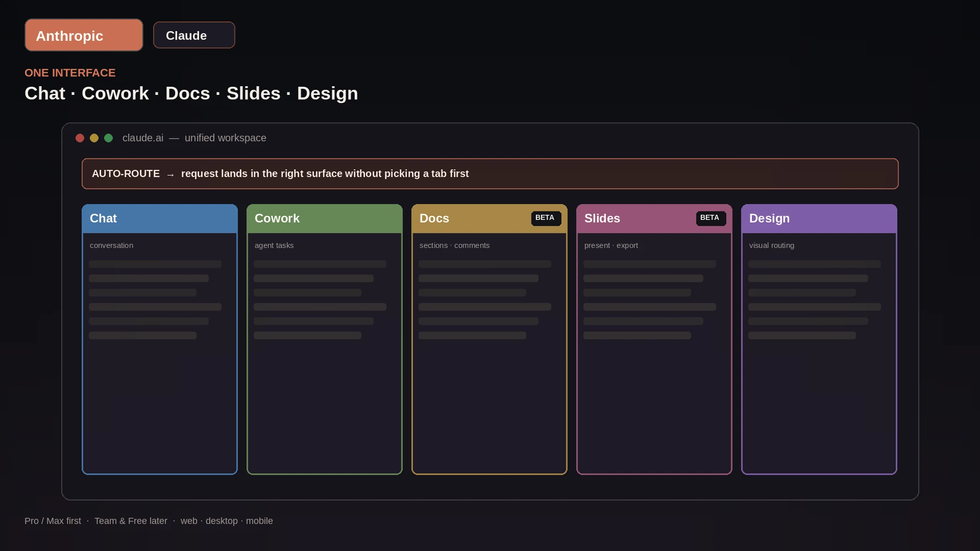980x551 pixels.
Task: Click the BETA badge on Slides
Action: click(711, 218)
